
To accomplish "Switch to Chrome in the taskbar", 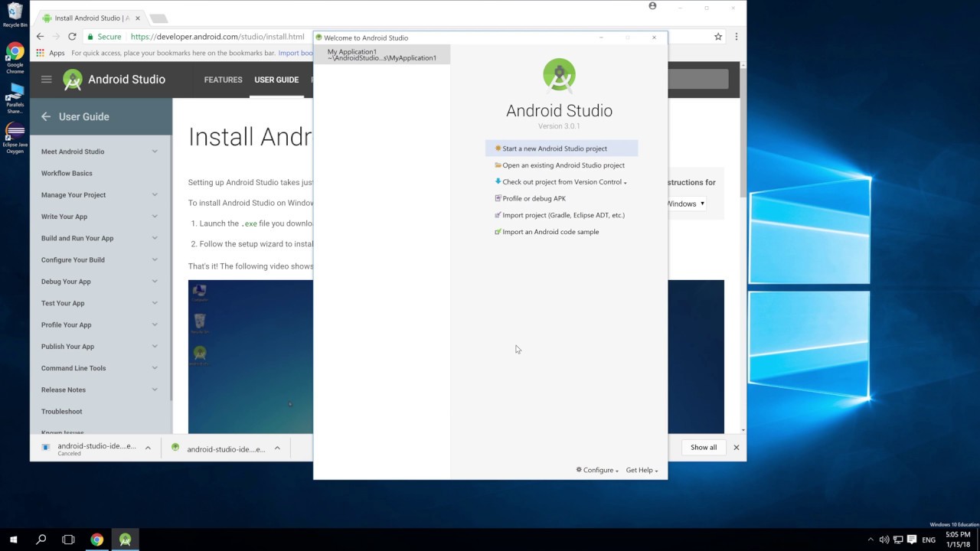I will [x=97, y=540].
